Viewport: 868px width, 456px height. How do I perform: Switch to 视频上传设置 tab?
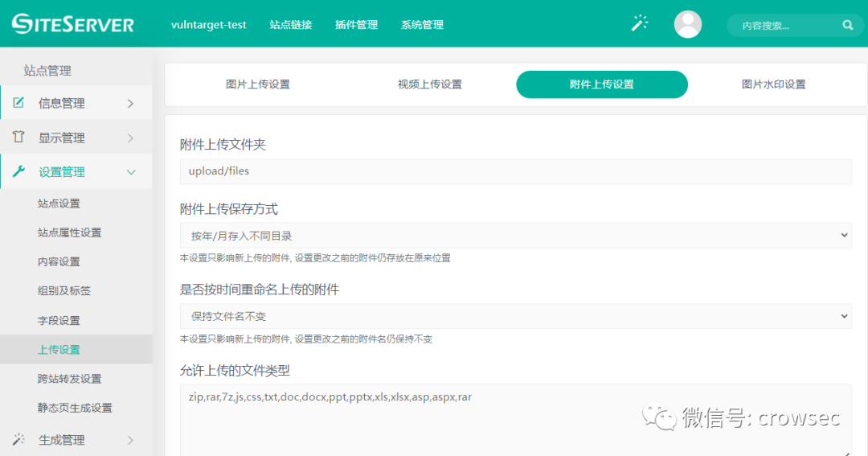(429, 84)
